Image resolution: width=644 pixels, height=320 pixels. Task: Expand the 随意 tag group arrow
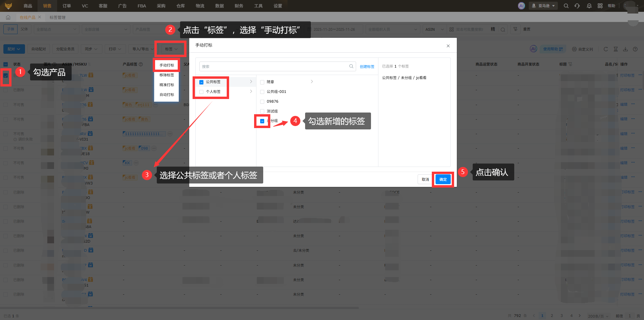(x=312, y=81)
